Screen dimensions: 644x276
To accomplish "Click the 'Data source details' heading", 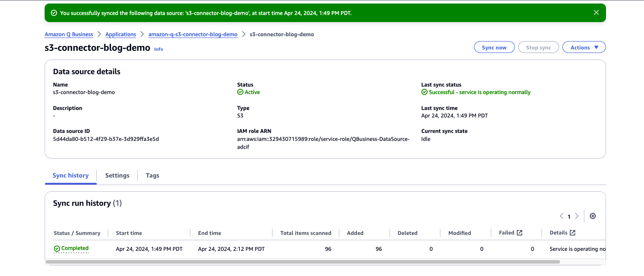I will (87, 72).
